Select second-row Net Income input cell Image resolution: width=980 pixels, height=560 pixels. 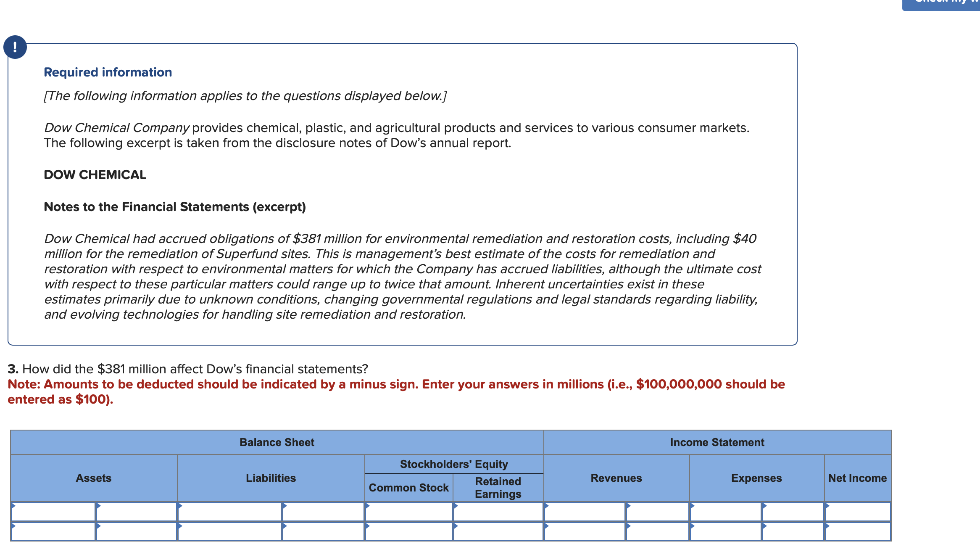coord(858,531)
